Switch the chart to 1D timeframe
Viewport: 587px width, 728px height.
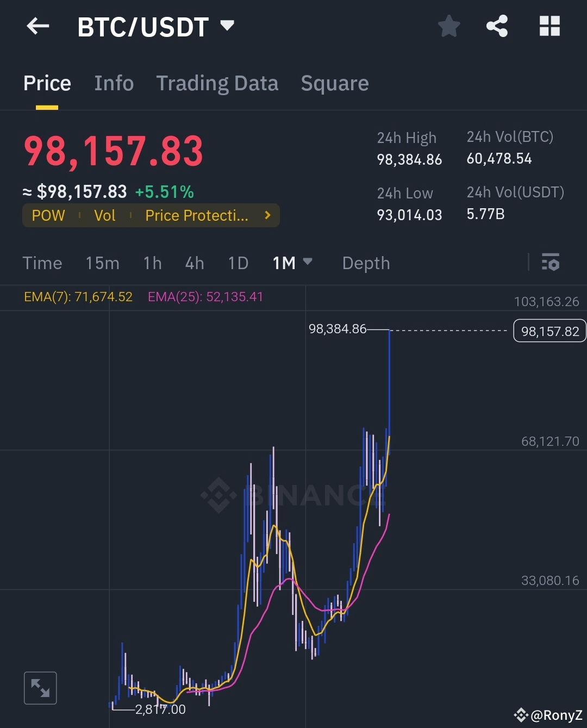click(238, 263)
